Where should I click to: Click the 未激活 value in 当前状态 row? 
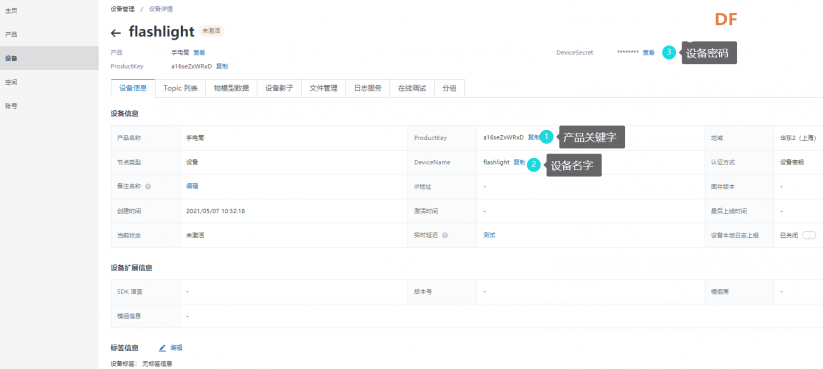point(195,235)
